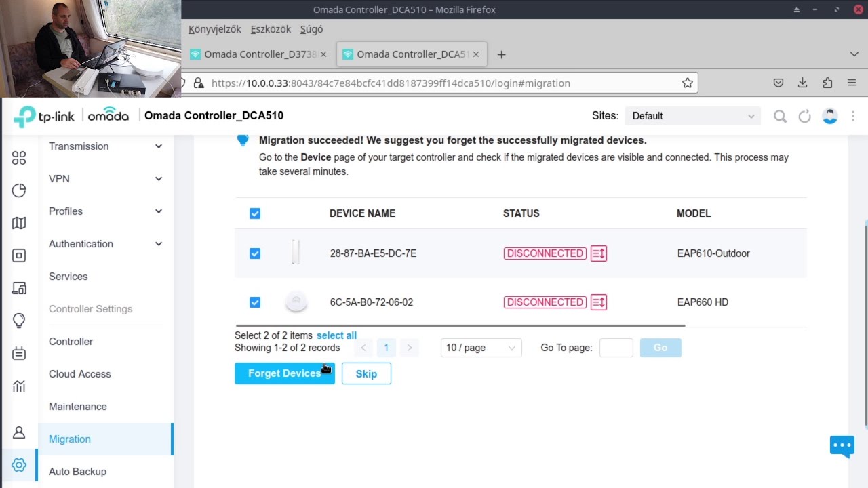
Task: Click the site security padlock icon
Action: point(199,83)
